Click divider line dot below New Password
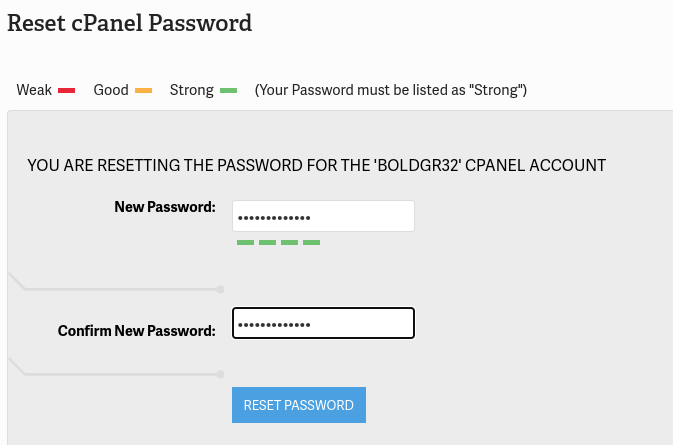Screen dimensions: 673x445 point(220,289)
